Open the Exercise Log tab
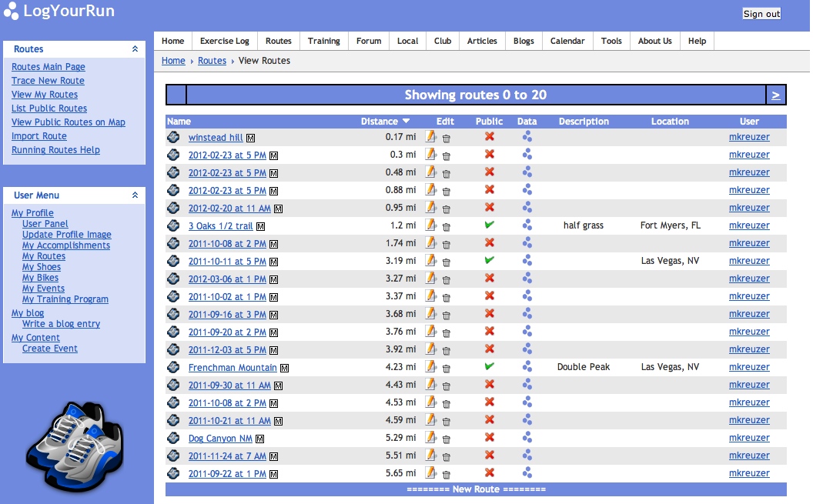This screenshot has height=504, width=823. 225,41
